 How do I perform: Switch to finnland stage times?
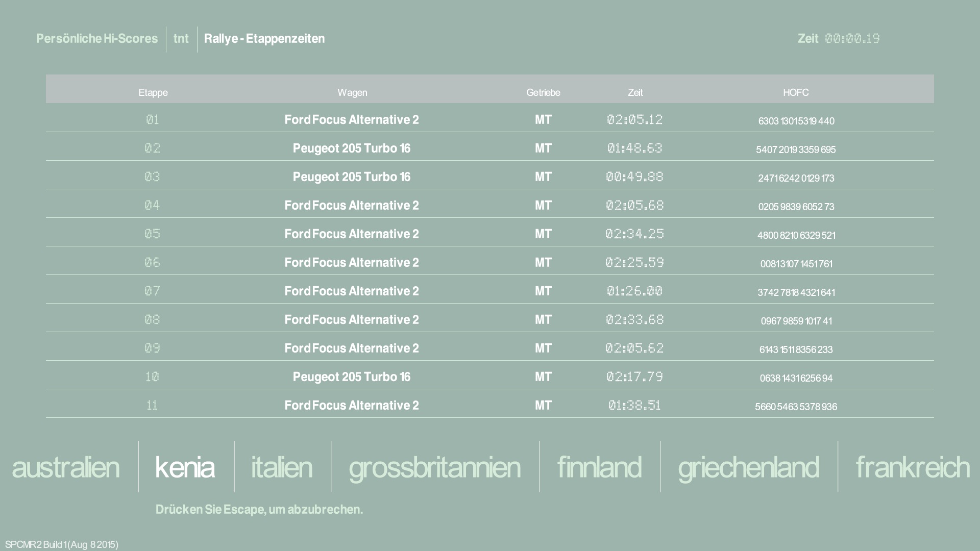point(599,467)
